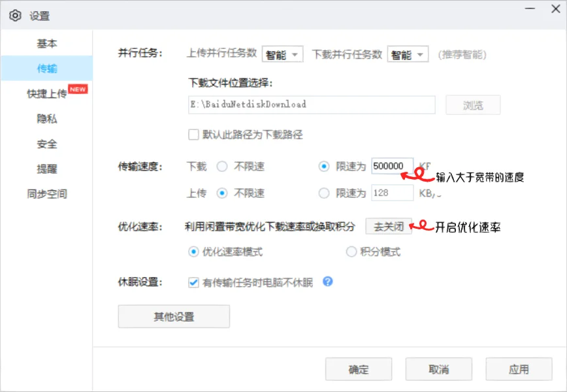Open the 安全 settings page
The height and width of the screenshot is (392, 567).
click(46, 144)
